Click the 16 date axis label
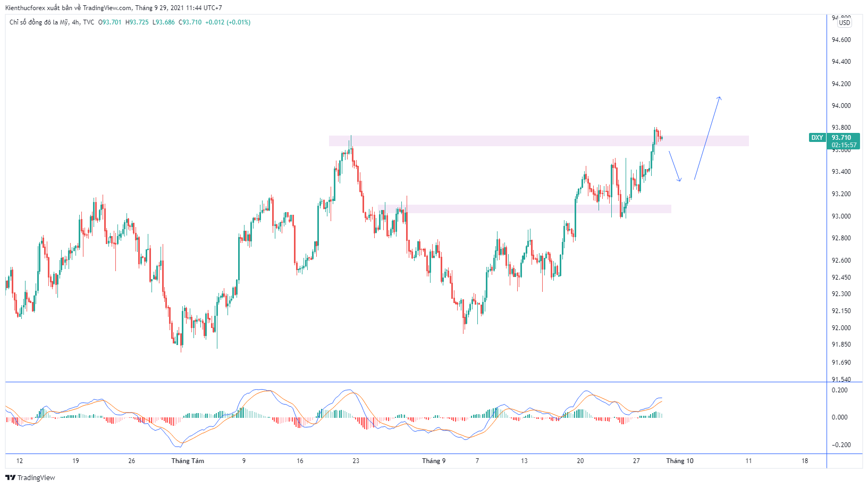868x487 pixels. (x=300, y=461)
